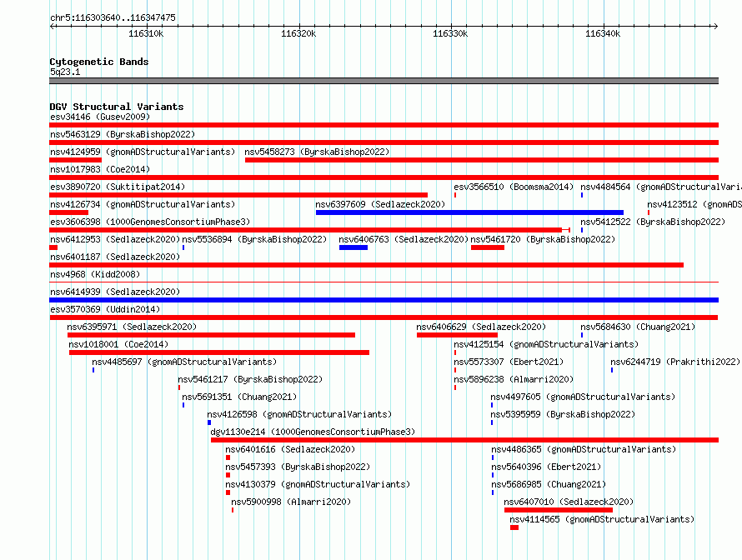
Task: Select nsv6412953 (Sedlazeck2020) label
Action: pos(115,239)
